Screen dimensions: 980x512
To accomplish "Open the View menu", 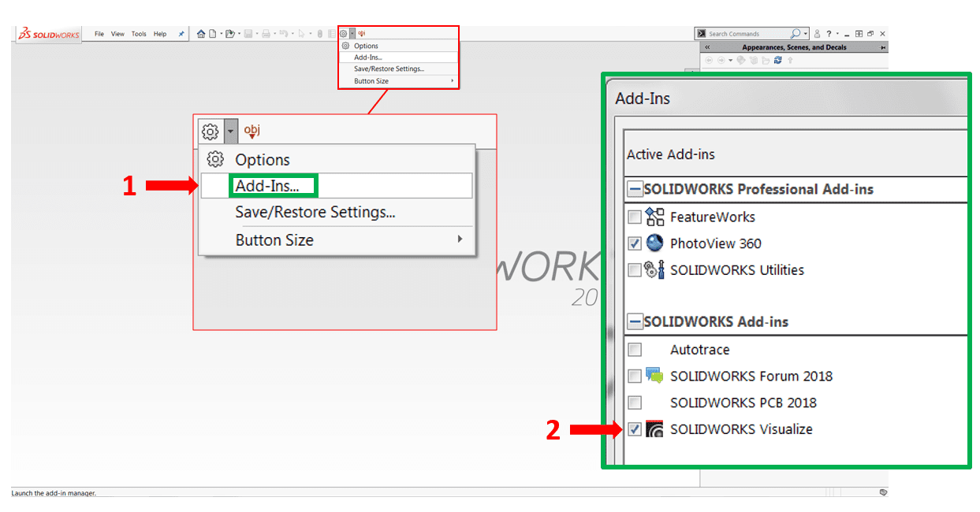I will coord(117,34).
